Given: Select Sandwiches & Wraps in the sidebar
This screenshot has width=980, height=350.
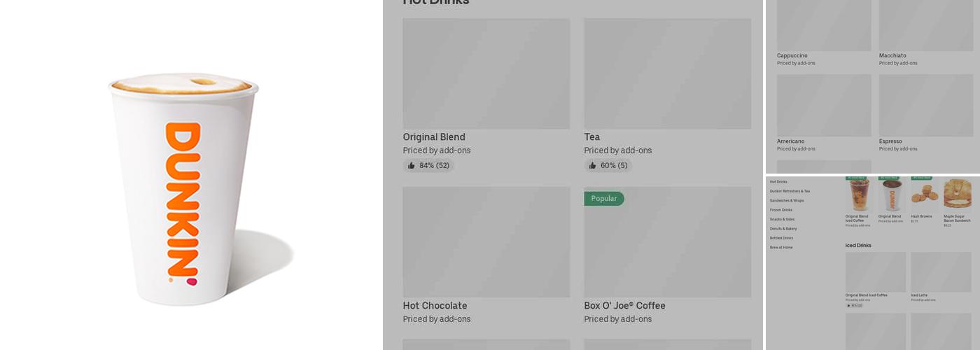Looking at the screenshot, I should (x=787, y=201).
